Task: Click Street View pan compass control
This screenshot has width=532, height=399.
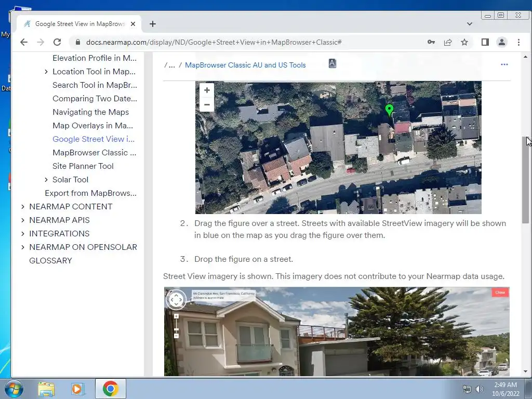Action: click(x=176, y=300)
